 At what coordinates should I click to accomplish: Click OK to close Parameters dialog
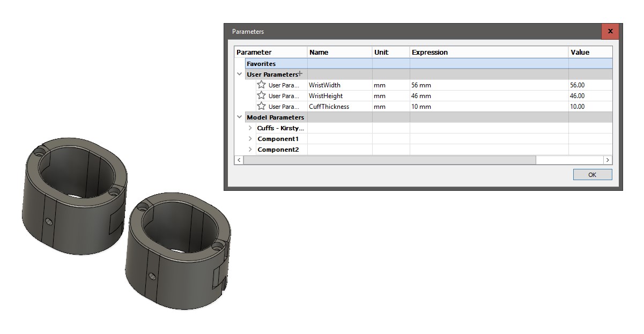pyautogui.click(x=592, y=175)
